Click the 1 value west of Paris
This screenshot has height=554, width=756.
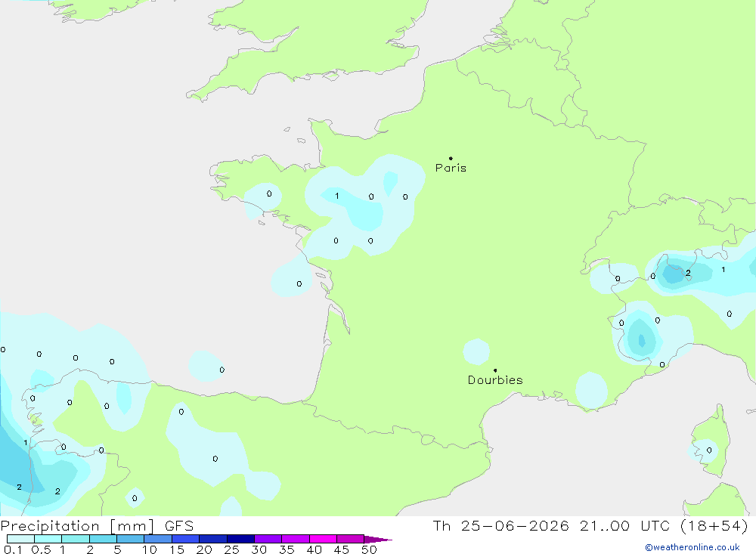337,196
